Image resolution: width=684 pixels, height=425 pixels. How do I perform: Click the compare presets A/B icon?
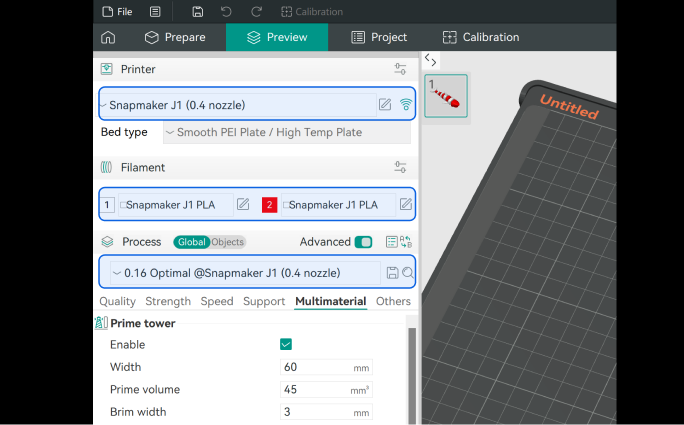(x=406, y=242)
